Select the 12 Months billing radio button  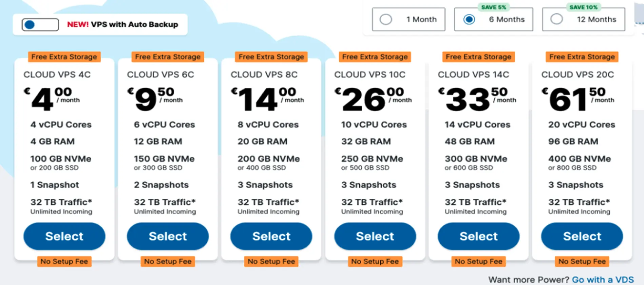(x=556, y=19)
